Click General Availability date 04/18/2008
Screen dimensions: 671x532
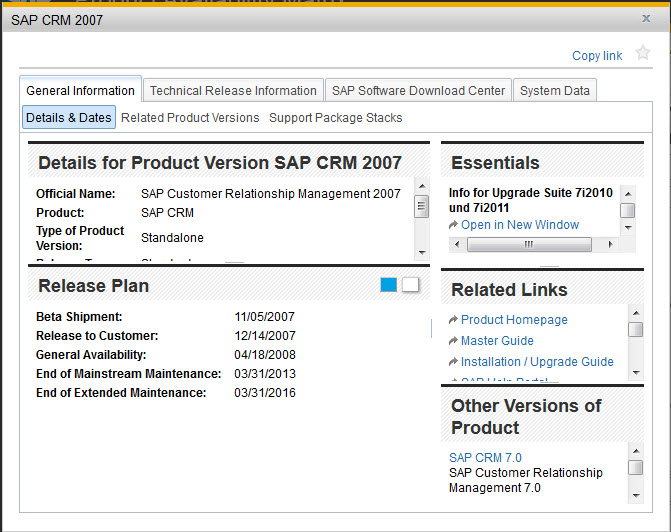click(265, 354)
